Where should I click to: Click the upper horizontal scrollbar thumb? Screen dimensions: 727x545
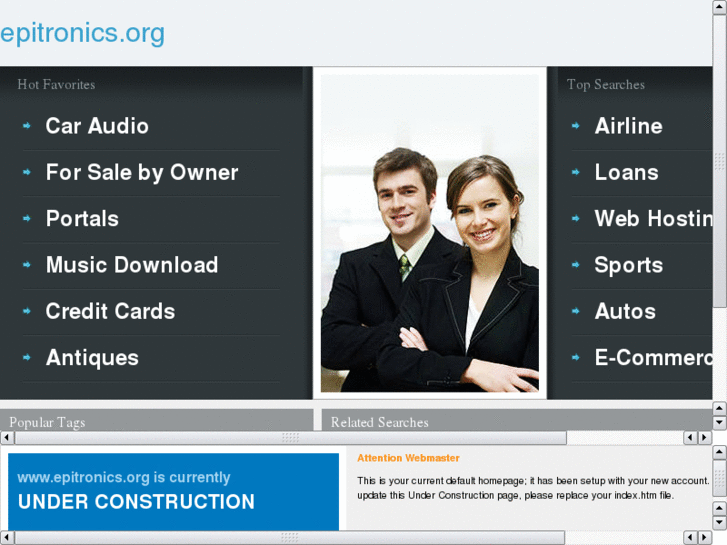click(x=291, y=437)
